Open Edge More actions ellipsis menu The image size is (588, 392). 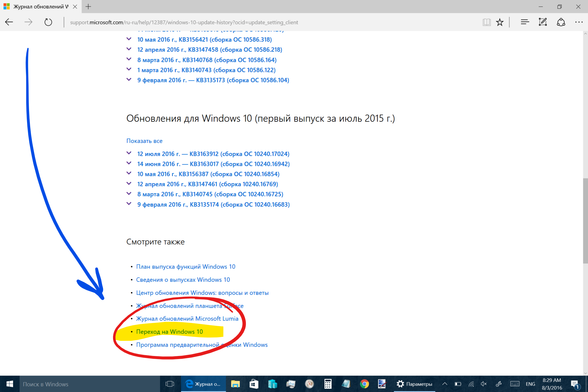point(579,22)
